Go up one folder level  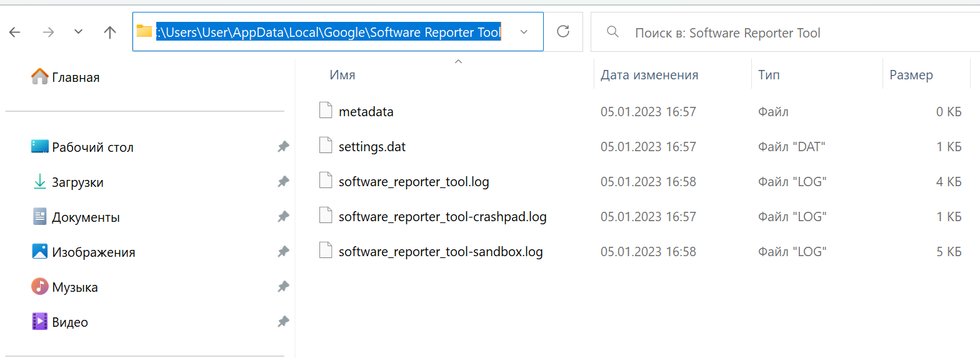110,32
